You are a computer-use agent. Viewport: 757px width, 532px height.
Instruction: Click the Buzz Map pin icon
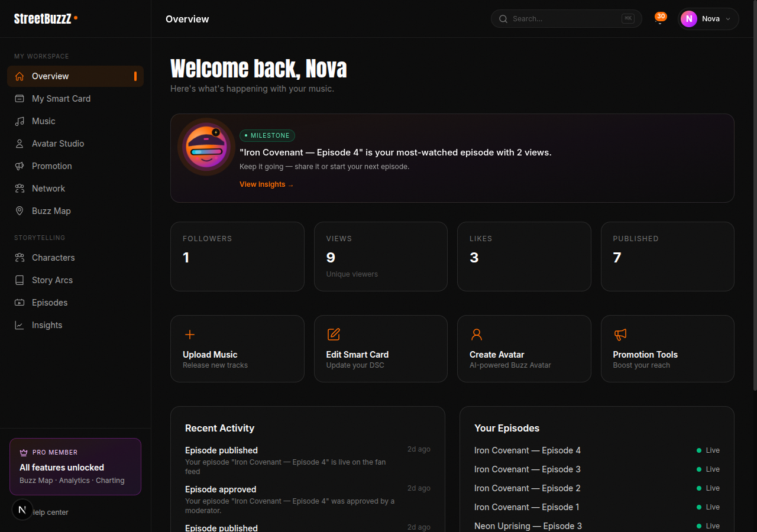pos(20,211)
